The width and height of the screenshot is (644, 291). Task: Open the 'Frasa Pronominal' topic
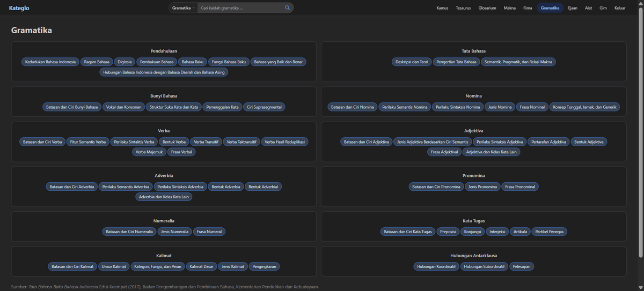[x=521, y=187]
